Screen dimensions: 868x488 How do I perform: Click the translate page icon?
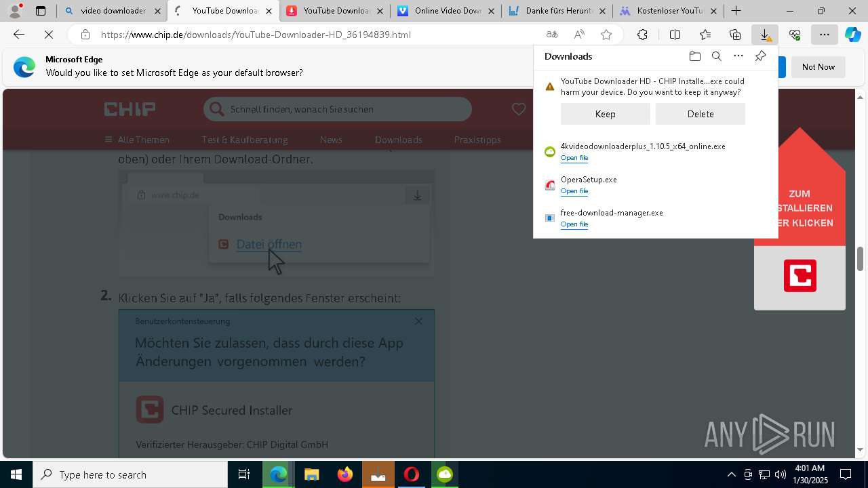coord(552,35)
